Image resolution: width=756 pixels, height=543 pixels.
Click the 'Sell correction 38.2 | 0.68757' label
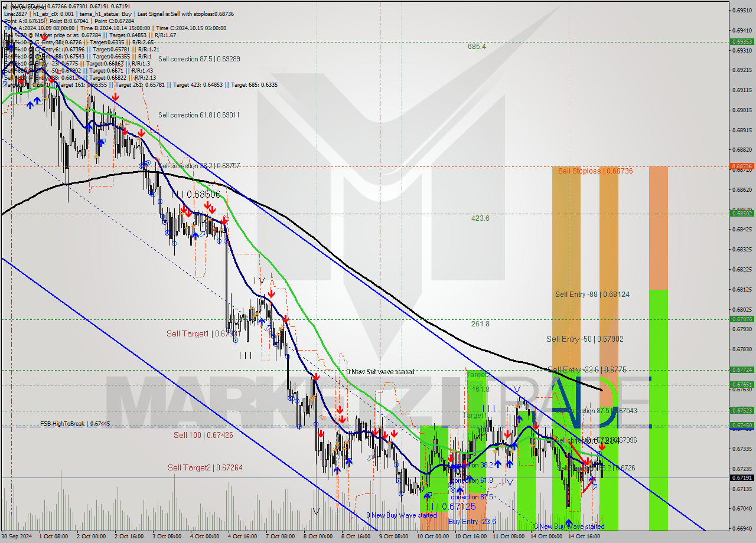point(199,166)
